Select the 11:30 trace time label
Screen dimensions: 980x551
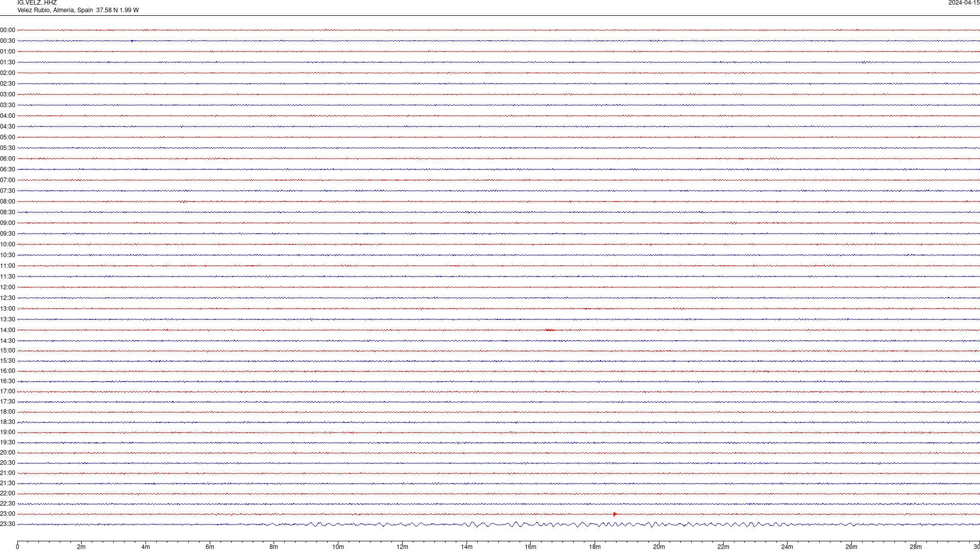pos(8,277)
